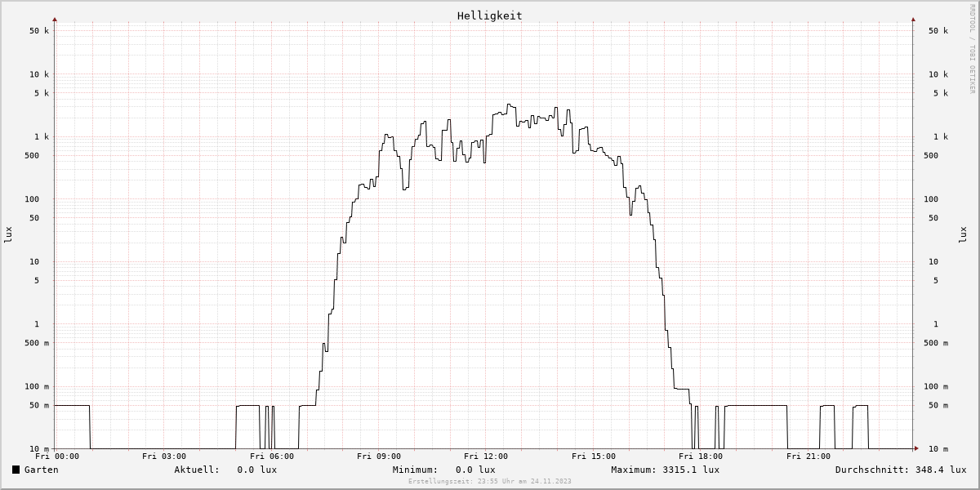The image size is (980, 490).
Task: Select the "Fri 09:00" time axis label
Action: [379, 457]
